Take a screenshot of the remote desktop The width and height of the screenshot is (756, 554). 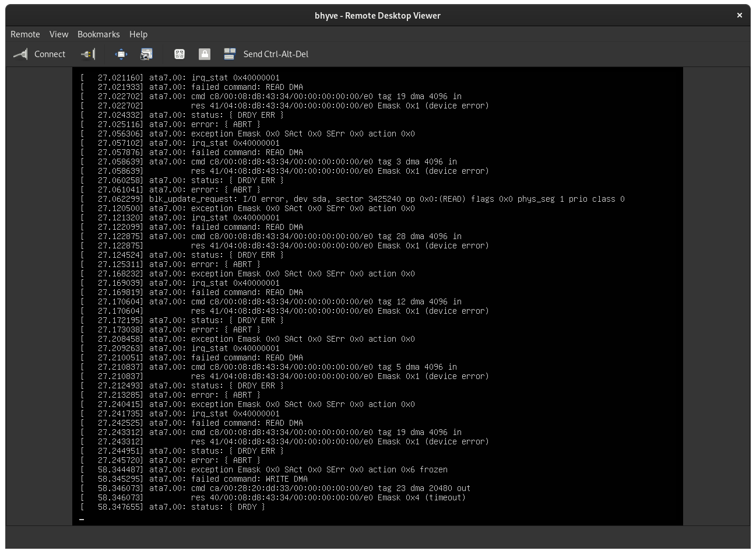(146, 54)
